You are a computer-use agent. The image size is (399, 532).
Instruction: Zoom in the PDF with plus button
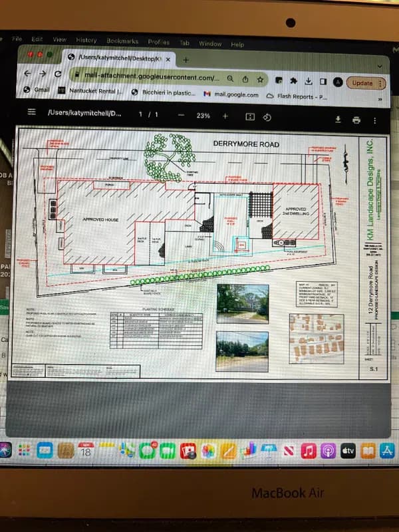click(225, 116)
